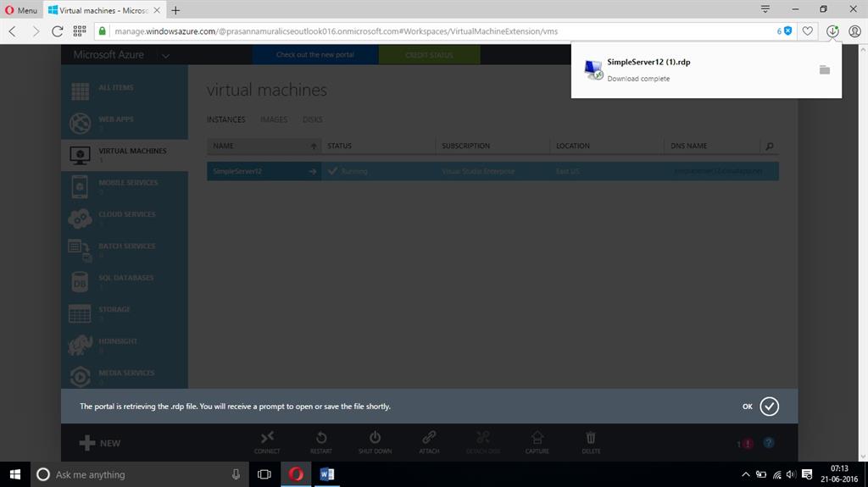Click the Opera Menu button
Image resolution: width=868 pixels, height=487 pixels.
[x=20, y=10]
